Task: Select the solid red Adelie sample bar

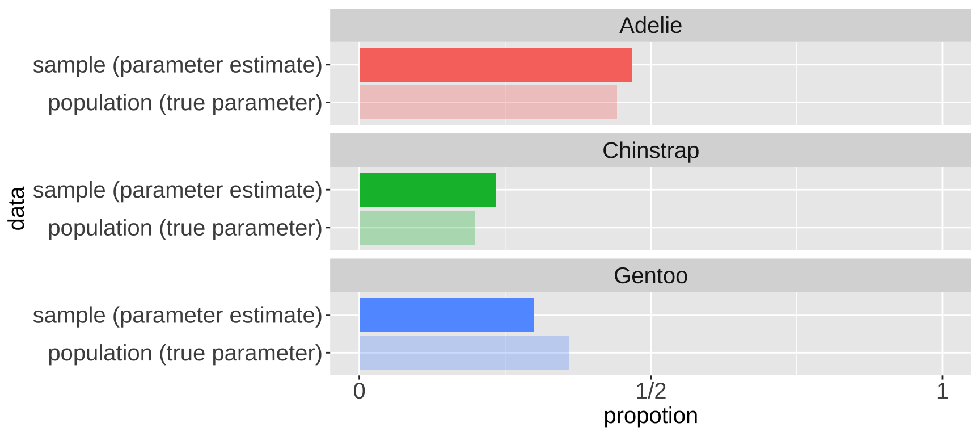Action: coord(495,65)
